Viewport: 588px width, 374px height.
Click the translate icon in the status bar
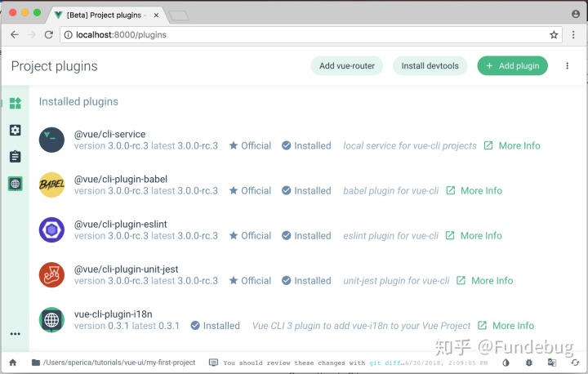[552, 363]
